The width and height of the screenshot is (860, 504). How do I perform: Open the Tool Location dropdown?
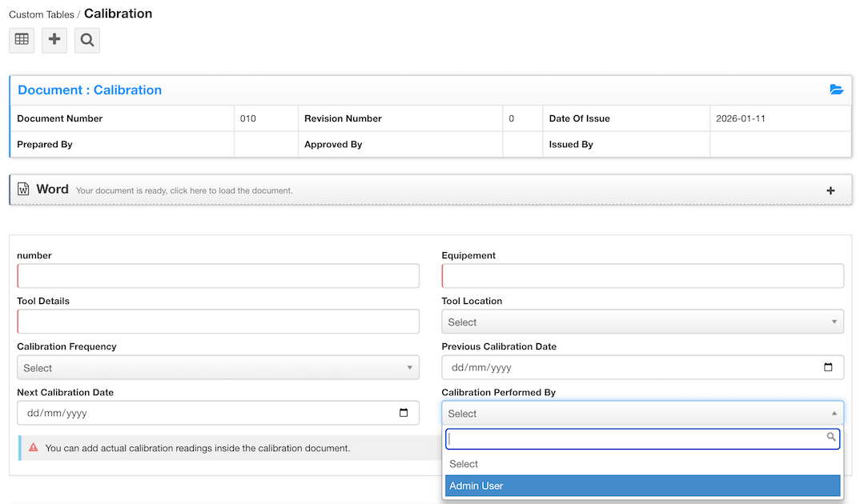(x=642, y=322)
